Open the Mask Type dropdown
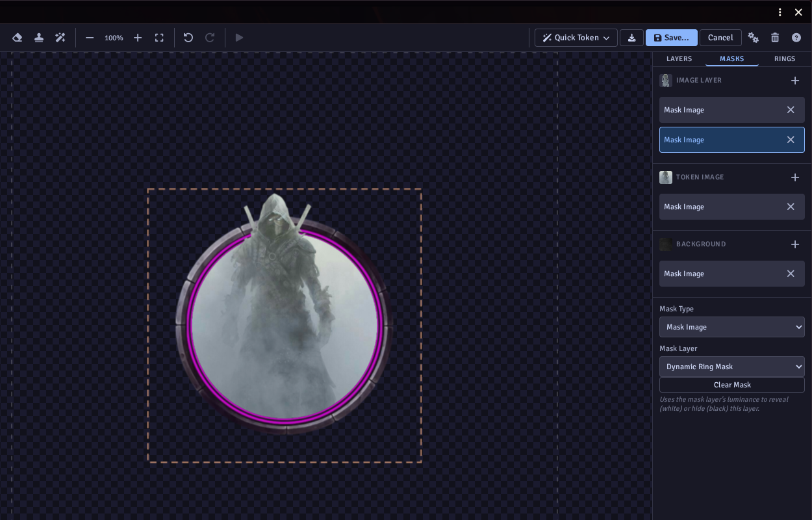The width and height of the screenshot is (812, 520). pos(732,327)
